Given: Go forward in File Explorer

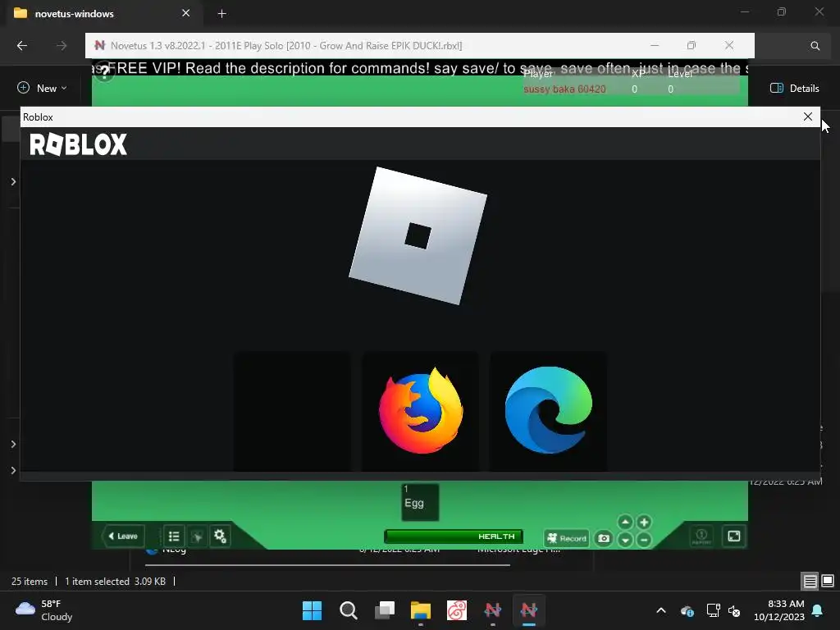Looking at the screenshot, I should tap(62, 46).
